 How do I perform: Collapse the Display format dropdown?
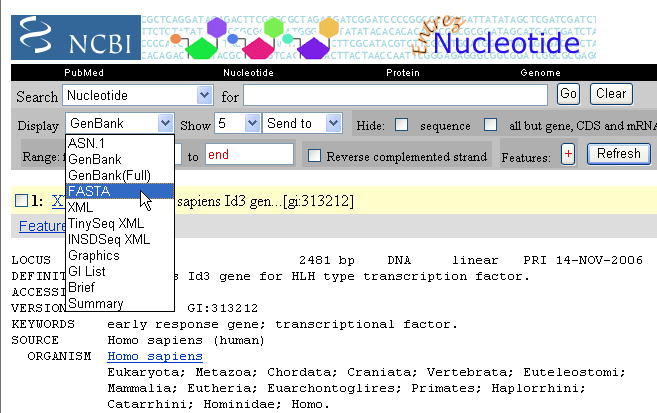119,123
